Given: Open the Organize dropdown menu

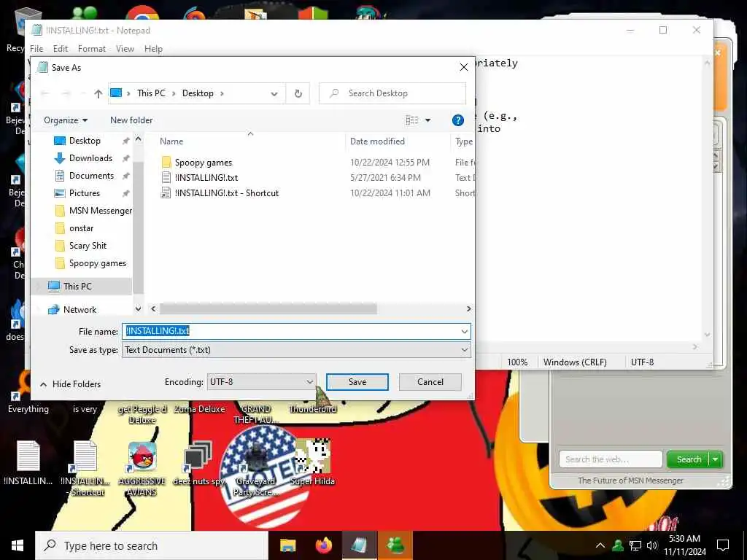Looking at the screenshot, I should pyautogui.click(x=66, y=120).
